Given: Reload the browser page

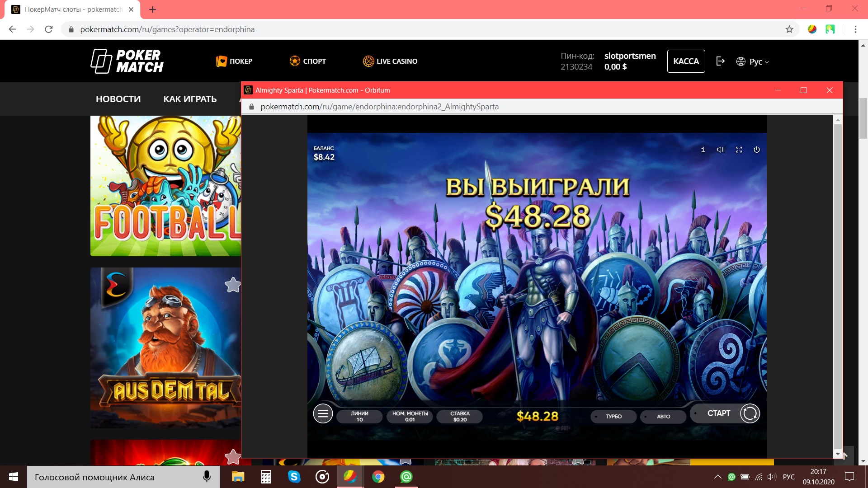Looking at the screenshot, I should 49,29.
